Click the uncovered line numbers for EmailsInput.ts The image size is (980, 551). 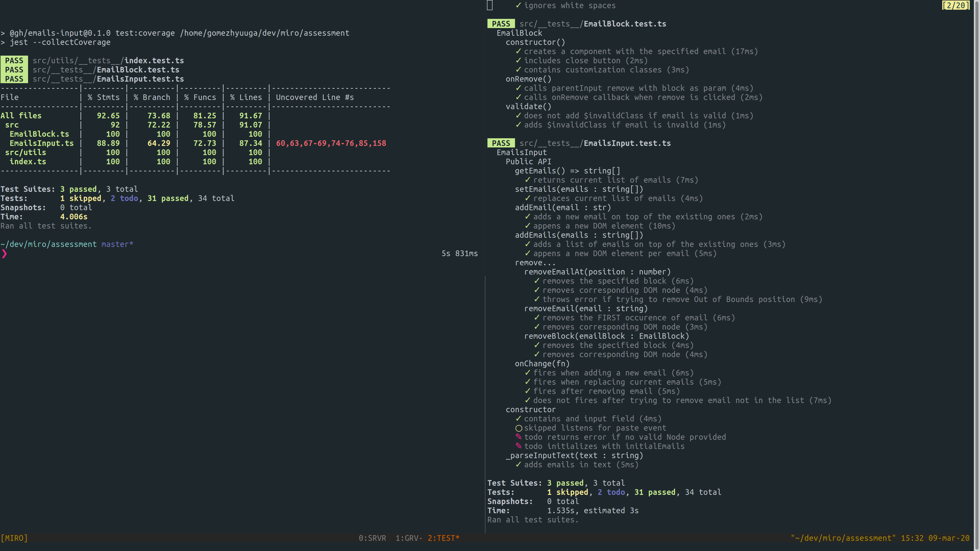point(330,143)
